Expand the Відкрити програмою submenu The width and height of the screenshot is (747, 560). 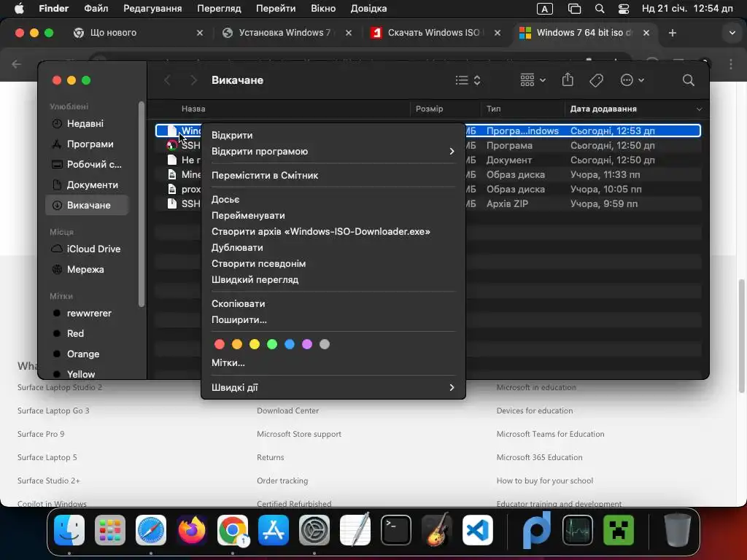pos(333,152)
